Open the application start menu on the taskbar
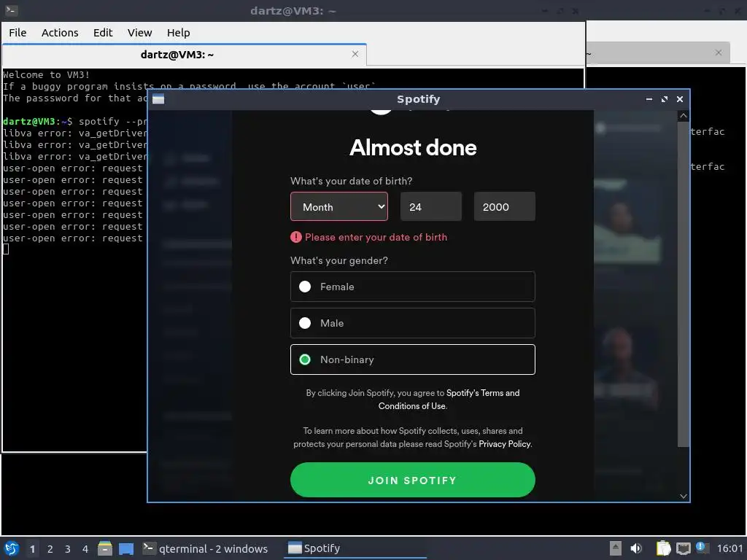Image resolution: width=747 pixels, height=560 pixels. [x=12, y=548]
